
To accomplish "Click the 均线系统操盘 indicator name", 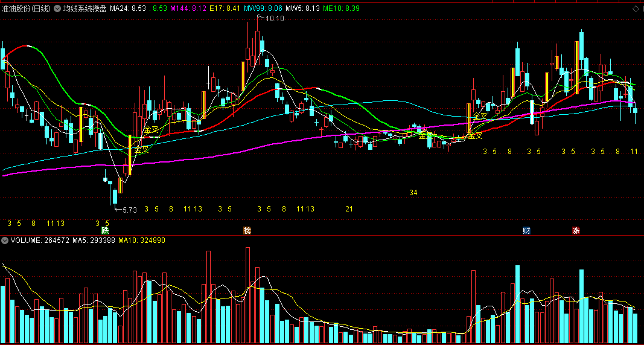I will pos(84,8).
